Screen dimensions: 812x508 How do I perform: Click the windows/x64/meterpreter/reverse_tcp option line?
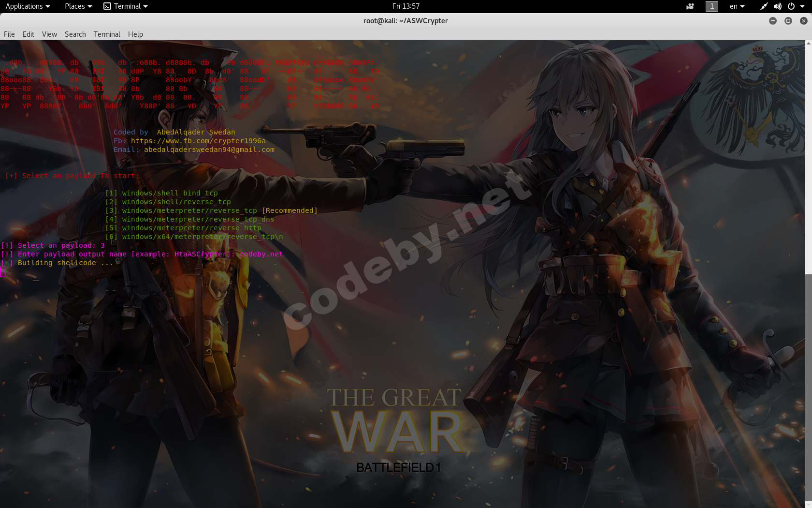click(x=194, y=237)
